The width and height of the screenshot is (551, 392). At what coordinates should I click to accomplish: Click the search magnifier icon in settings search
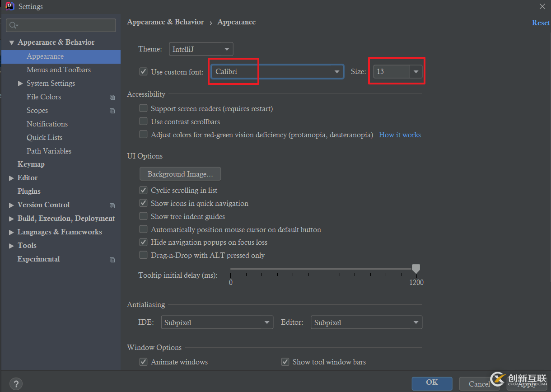(14, 25)
